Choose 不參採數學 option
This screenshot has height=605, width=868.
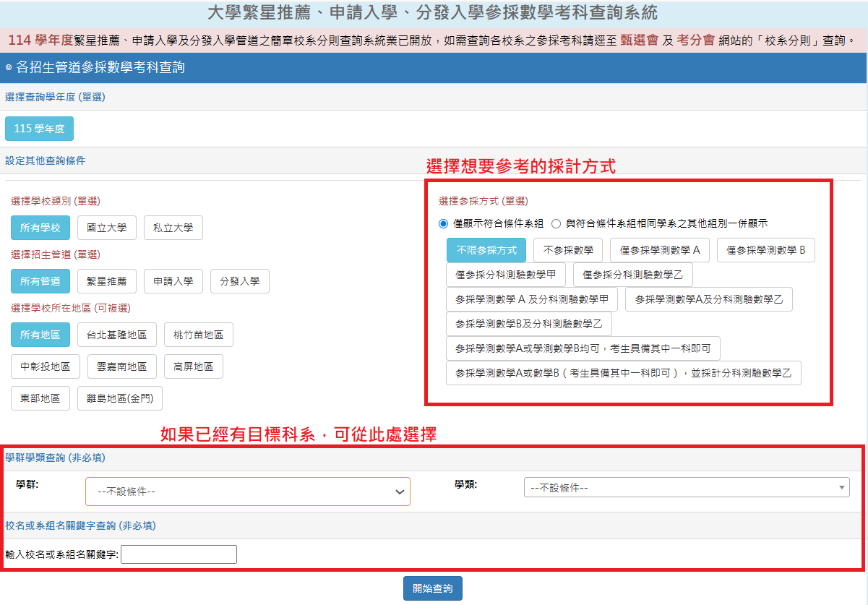click(567, 250)
